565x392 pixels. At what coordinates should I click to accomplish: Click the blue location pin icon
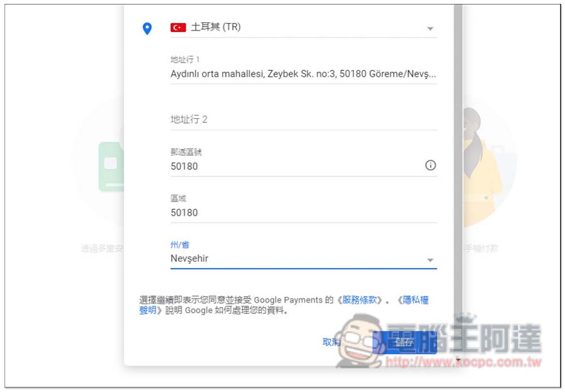tap(147, 28)
